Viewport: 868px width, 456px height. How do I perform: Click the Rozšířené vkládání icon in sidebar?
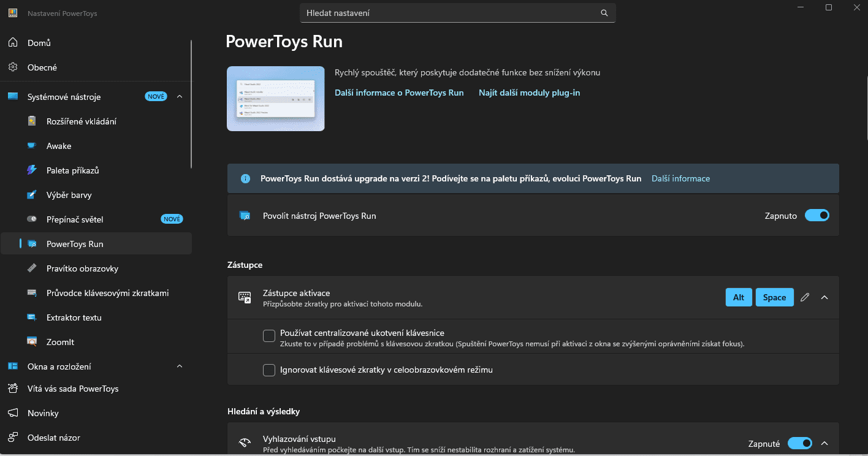point(32,121)
